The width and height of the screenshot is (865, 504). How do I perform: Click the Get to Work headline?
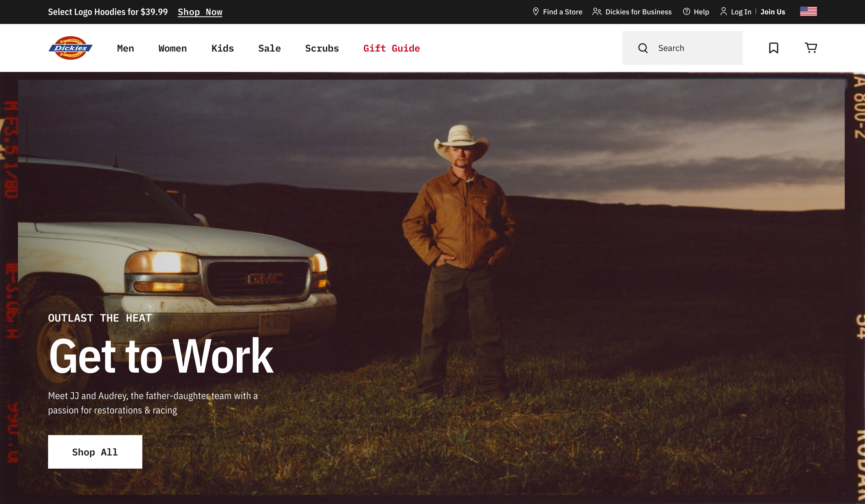pyautogui.click(x=161, y=356)
